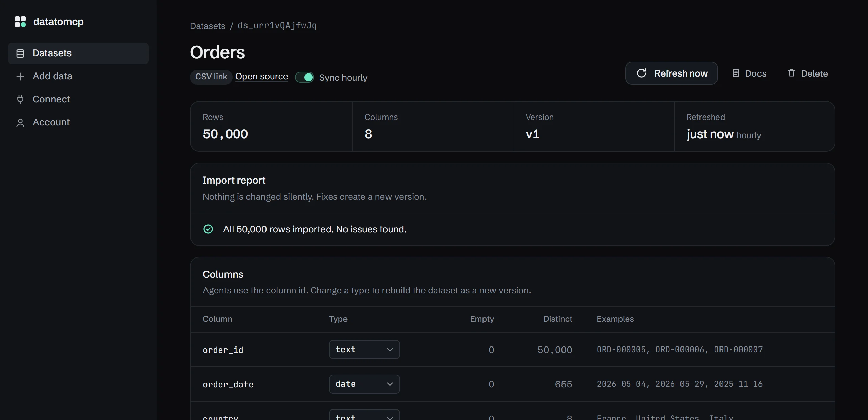Click the Refresh now button
Image resolution: width=868 pixels, height=420 pixels.
click(x=671, y=73)
